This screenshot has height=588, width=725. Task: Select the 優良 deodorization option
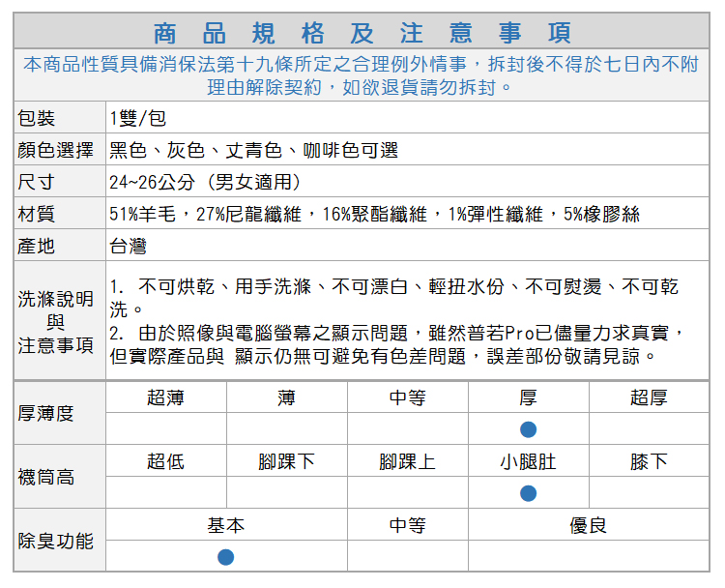coord(588,525)
